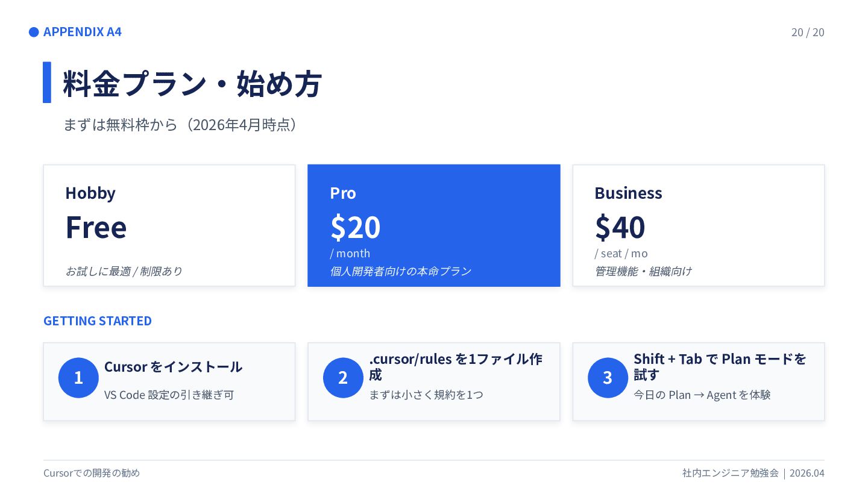Click the GETTING STARTED heading

98,321
